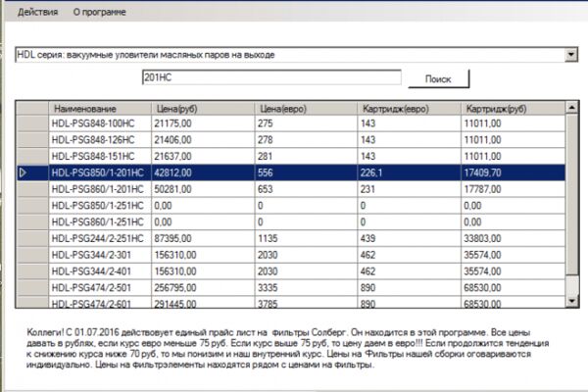
Task: Select cell HDL-PSG244/2-251HC
Action: point(100,238)
